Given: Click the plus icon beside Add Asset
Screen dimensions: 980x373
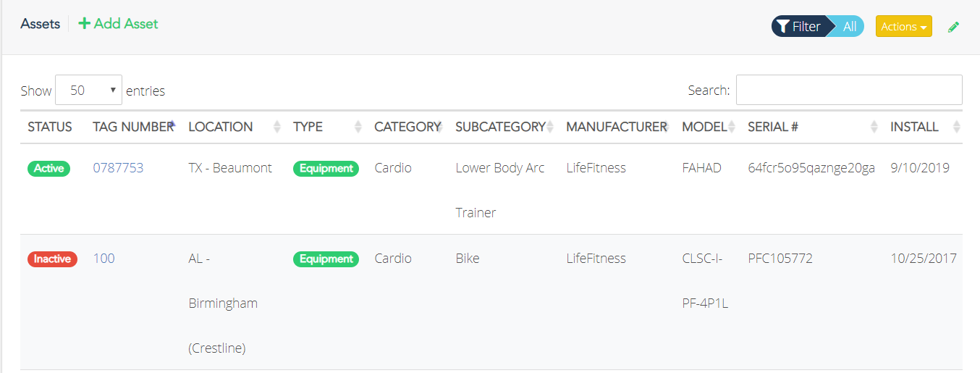Looking at the screenshot, I should (85, 23).
